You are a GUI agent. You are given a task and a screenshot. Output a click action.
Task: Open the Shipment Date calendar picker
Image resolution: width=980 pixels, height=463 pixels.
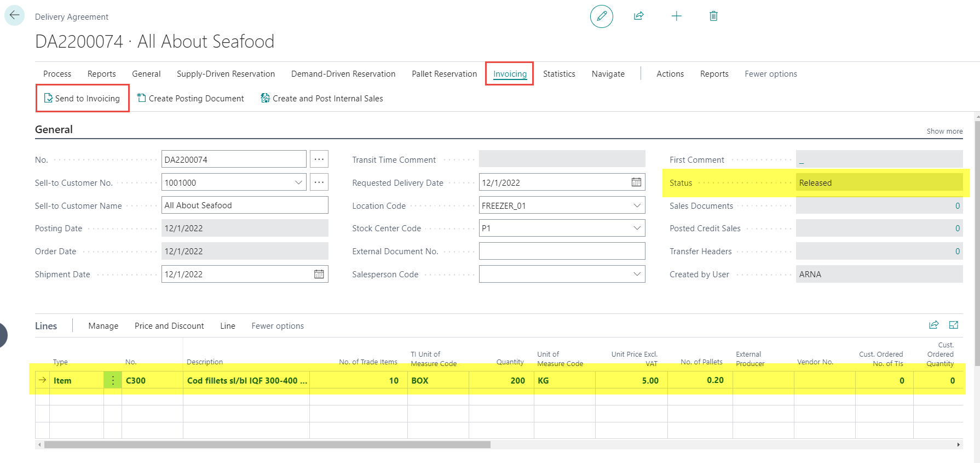point(319,274)
